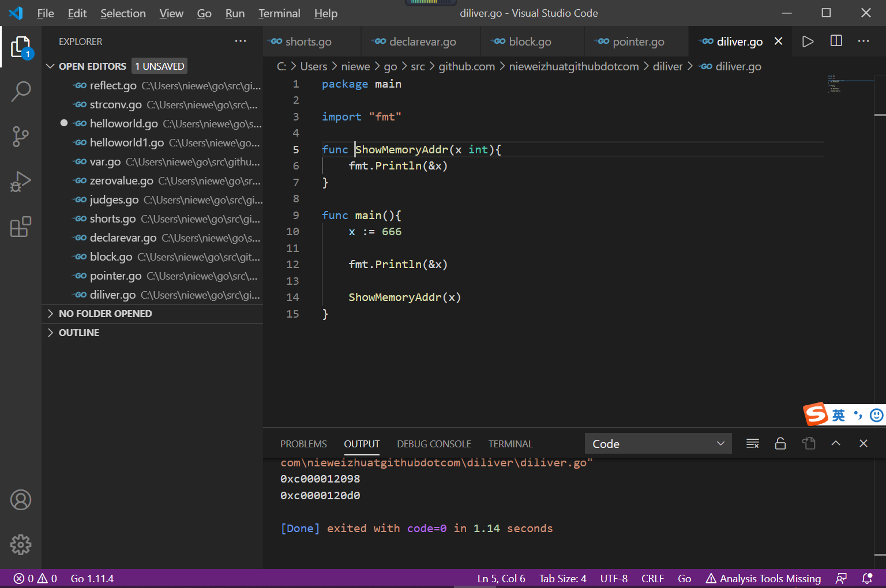Click the diliver folder breadcrumb
Screen dimensions: 886x588
pos(668,66)
